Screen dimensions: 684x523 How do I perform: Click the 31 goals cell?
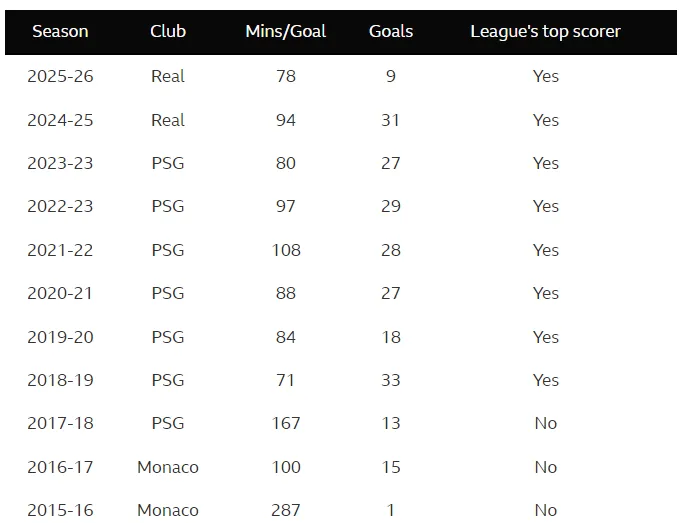tap(391, 120)
